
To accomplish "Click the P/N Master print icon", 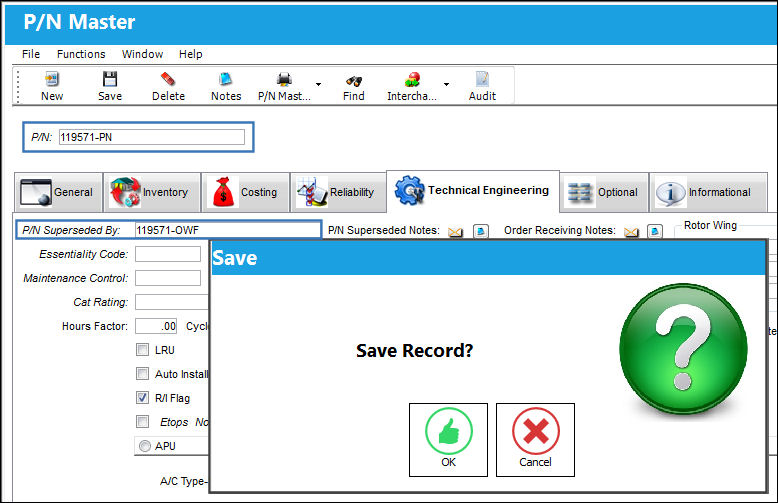I will (x=284, y=79).
